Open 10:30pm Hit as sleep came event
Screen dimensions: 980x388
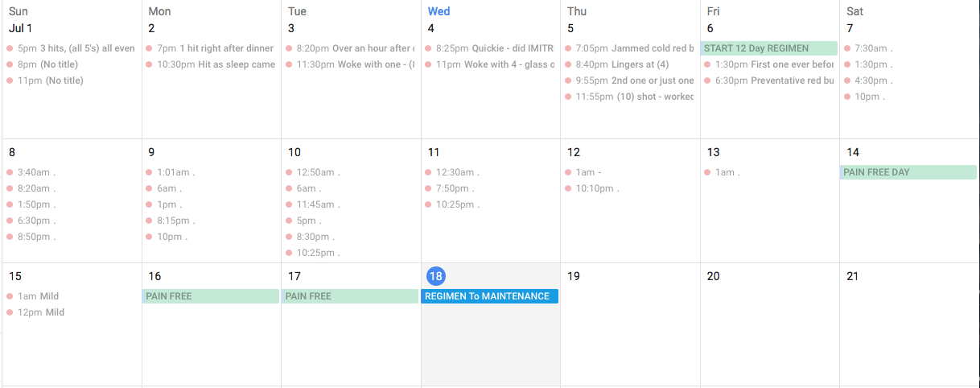210,64
